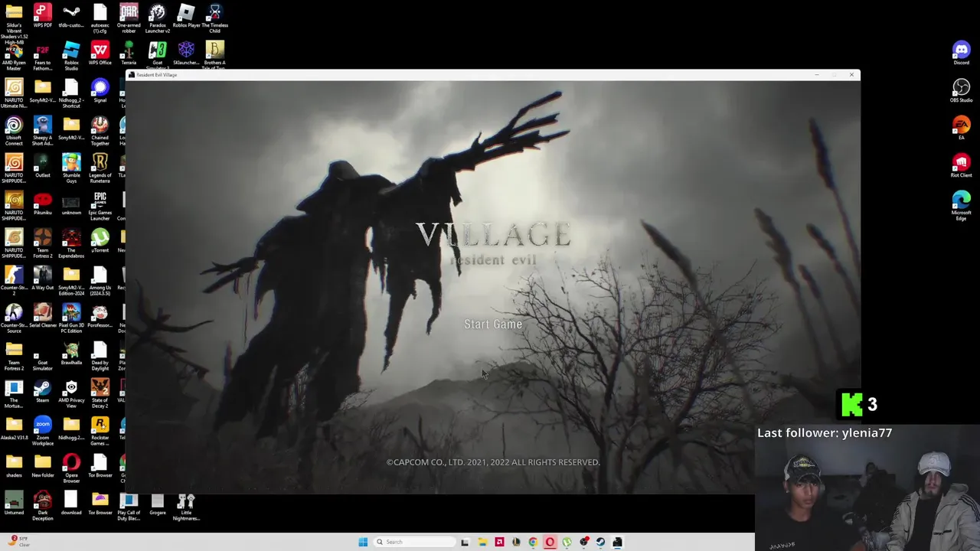
Task: Open the New folder on desktop
Action: (43, 466)
